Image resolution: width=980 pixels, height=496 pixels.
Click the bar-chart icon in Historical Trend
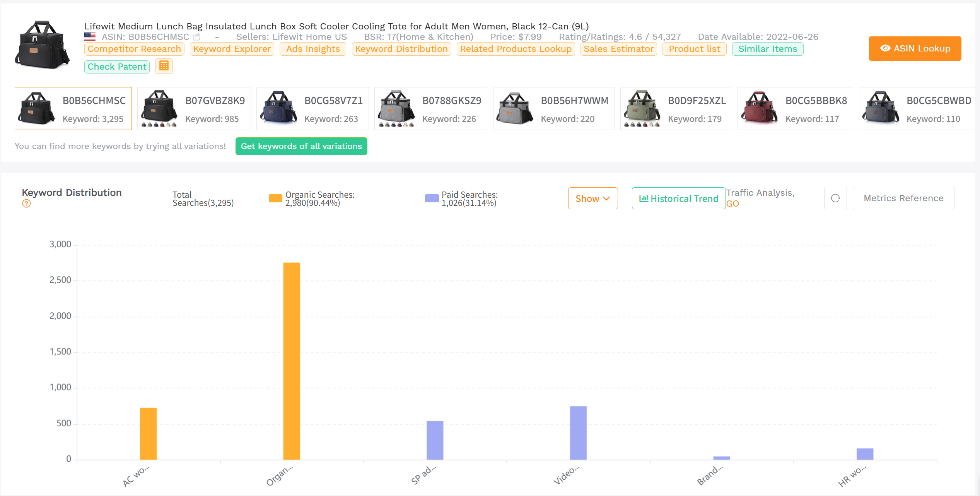pos(644,198)
